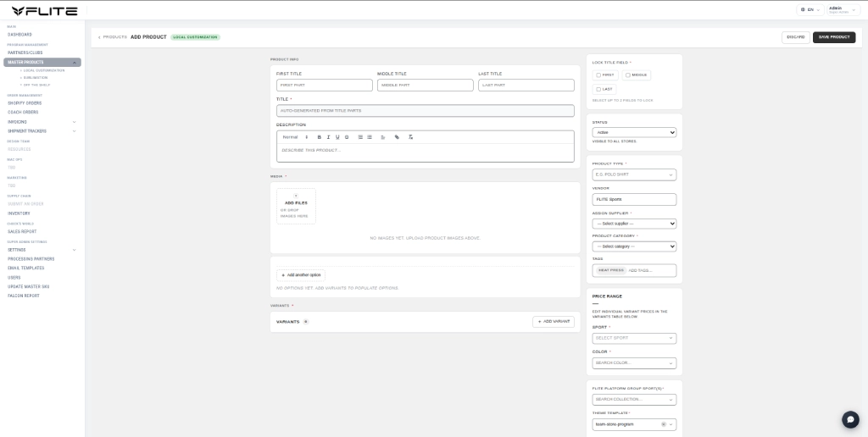Open text alignment option in editor
The width and height of the screenshot is (868, 437).
tap(382, 137)
